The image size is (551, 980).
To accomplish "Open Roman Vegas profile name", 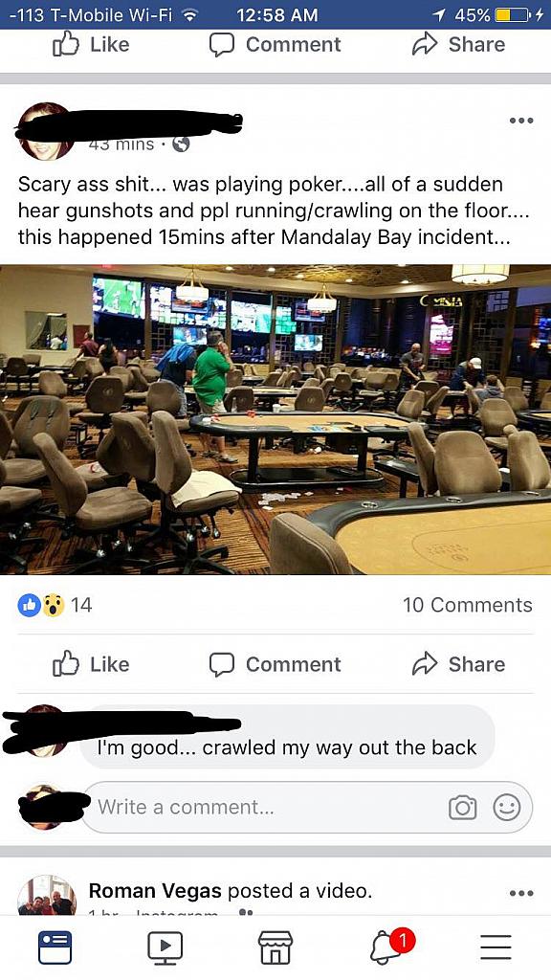I will 155,891.
